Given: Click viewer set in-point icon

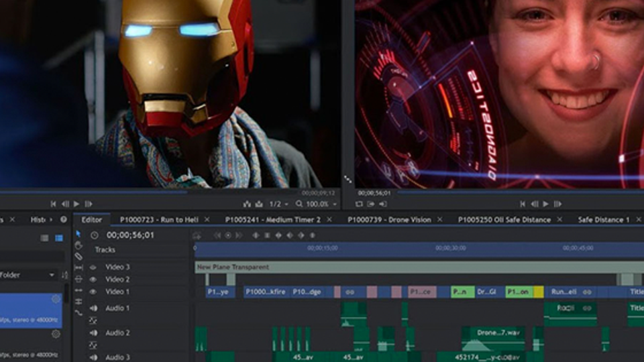Looking at the screenshot, I should click(371, 204).
